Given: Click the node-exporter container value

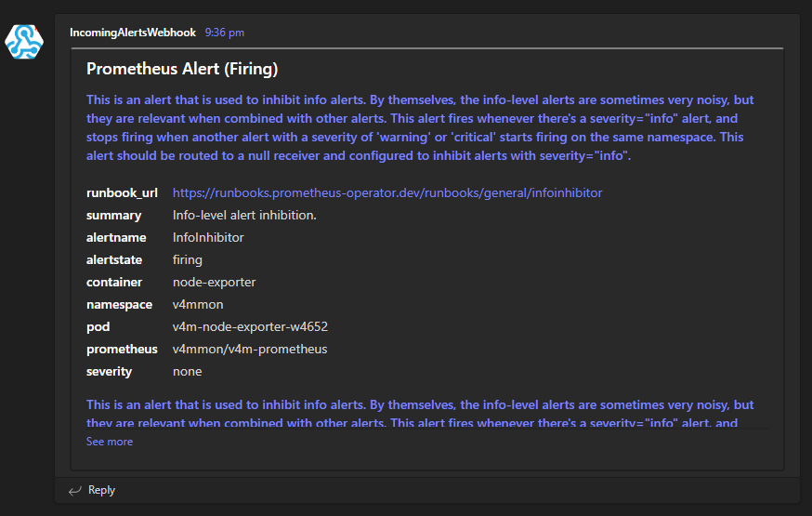Looking at the screenshot, I should (x=214, y=282).
